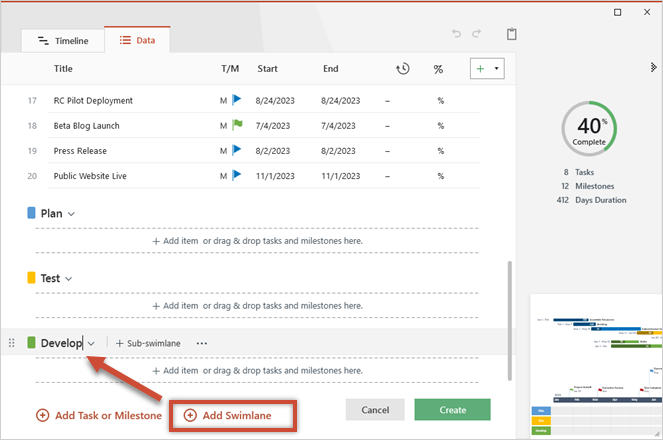This screenshot has height=440, width=663.
Task: Grab the drag handle beside Develop swimlane
Action: click(12, 343)
